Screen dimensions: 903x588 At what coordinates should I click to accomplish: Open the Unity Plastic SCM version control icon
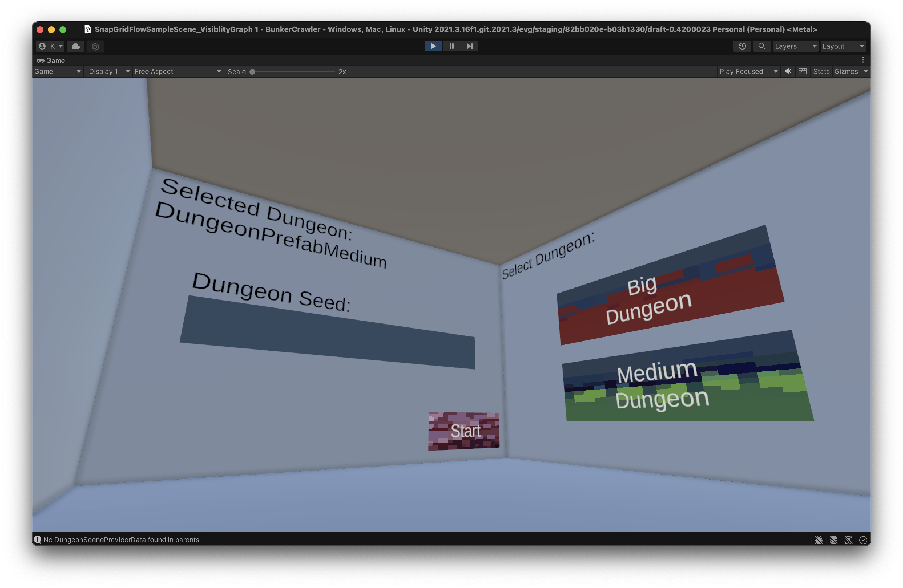[x=95, y=47]
